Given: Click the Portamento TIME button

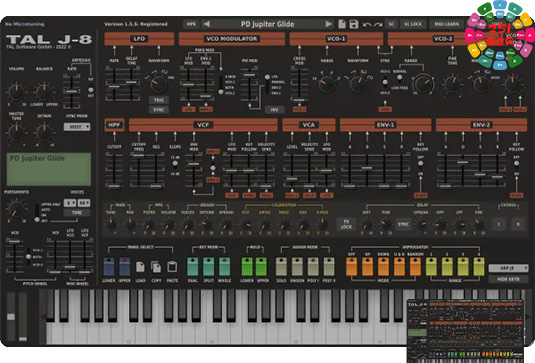Looking at the screenshot, I should (77, 213).
